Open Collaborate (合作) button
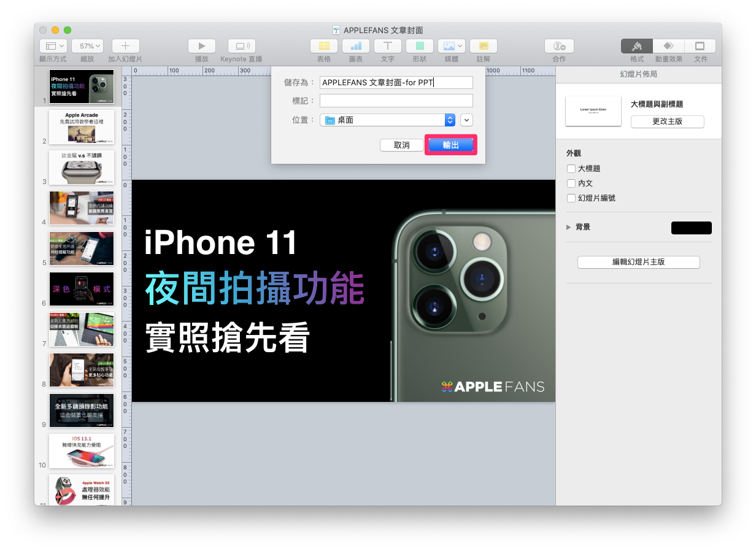Viewport: 756px width, 551px height. (559, 46)
